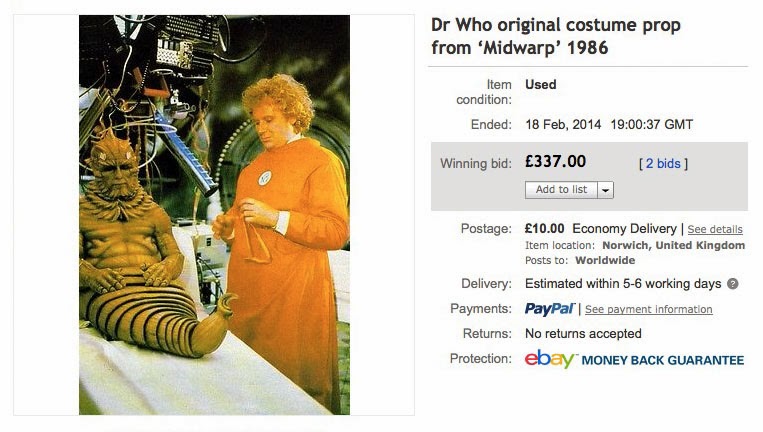Click the No returns accepted text
Screen dimensions: 763x432
tap(583, 334)
